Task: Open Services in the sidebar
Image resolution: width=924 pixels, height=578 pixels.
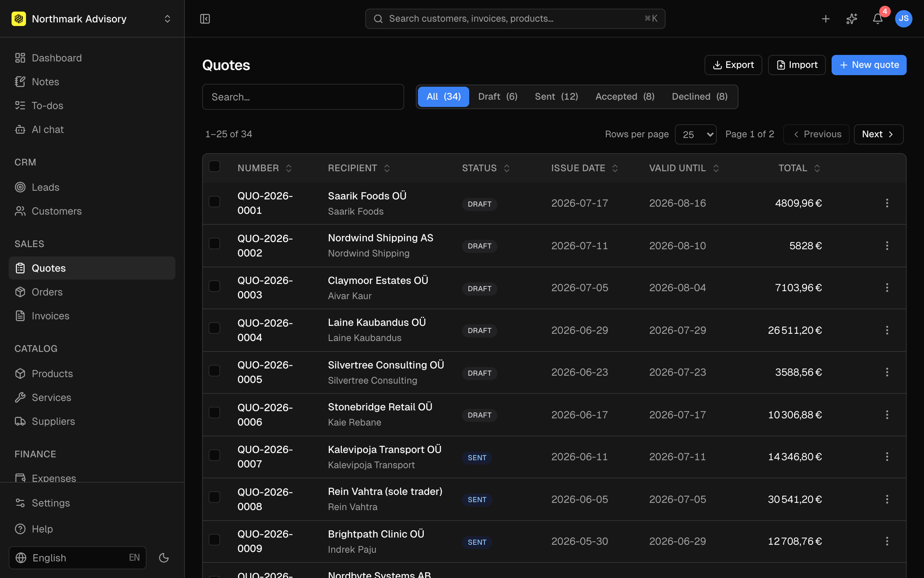Action: click(x=92, y=398)
